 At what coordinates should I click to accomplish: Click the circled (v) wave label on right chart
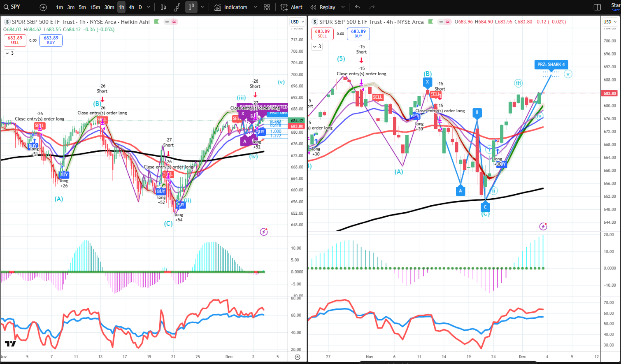coord(568,74)
